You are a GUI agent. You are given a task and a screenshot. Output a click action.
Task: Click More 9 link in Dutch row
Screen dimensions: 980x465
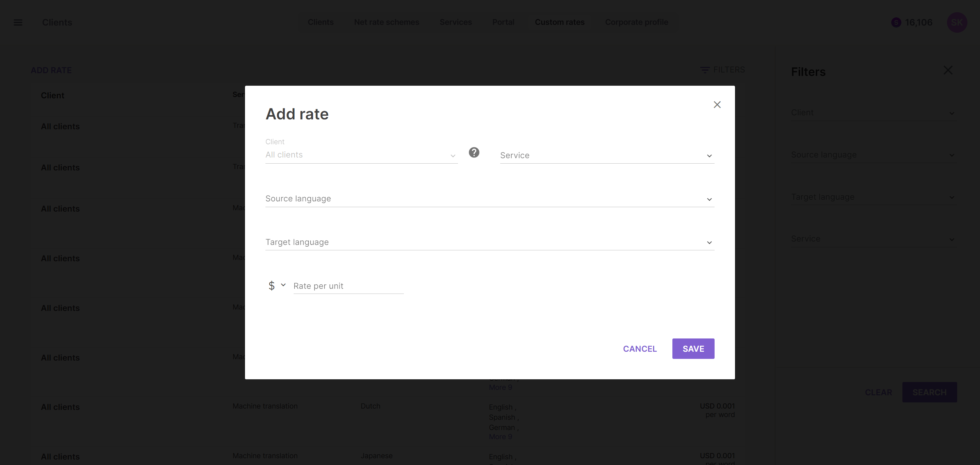tap(500, 436)
